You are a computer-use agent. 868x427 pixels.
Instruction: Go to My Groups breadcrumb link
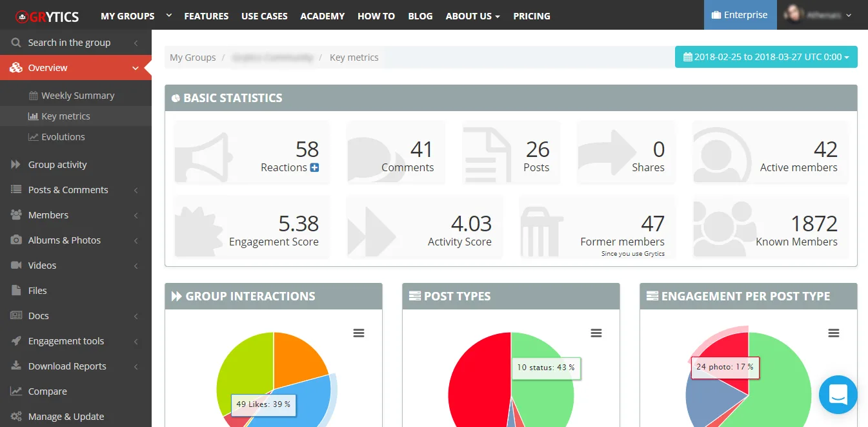tap(193, 57)
